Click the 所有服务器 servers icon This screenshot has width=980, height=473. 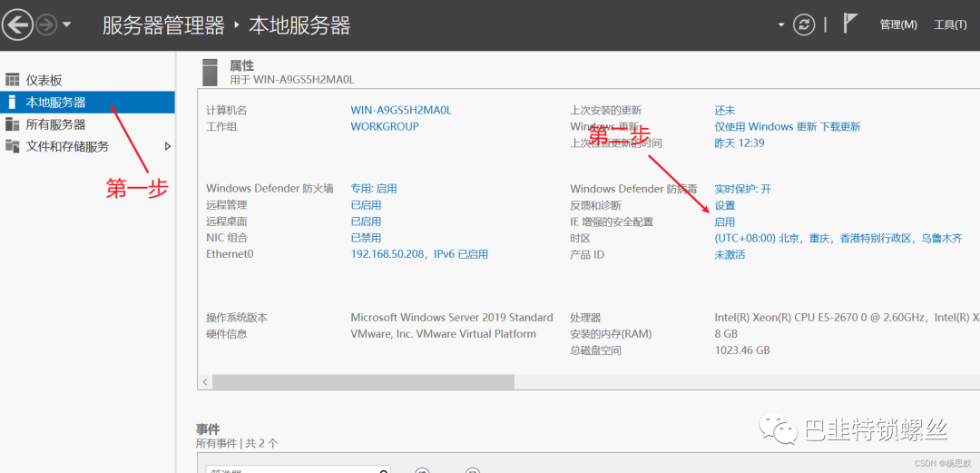click(x=13, y=124)
